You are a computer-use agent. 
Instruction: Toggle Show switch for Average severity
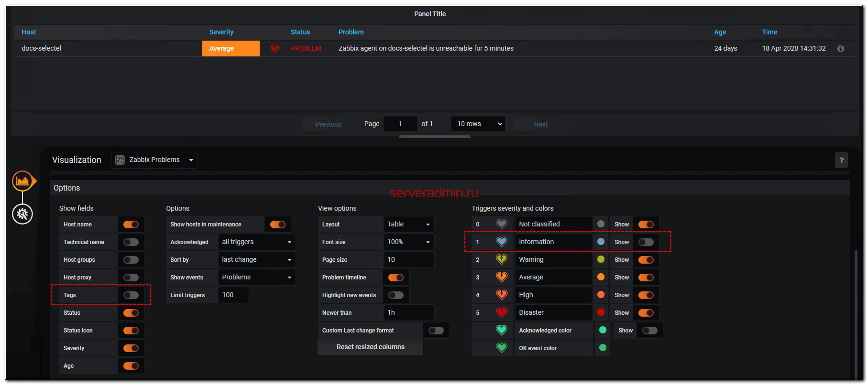646,278
